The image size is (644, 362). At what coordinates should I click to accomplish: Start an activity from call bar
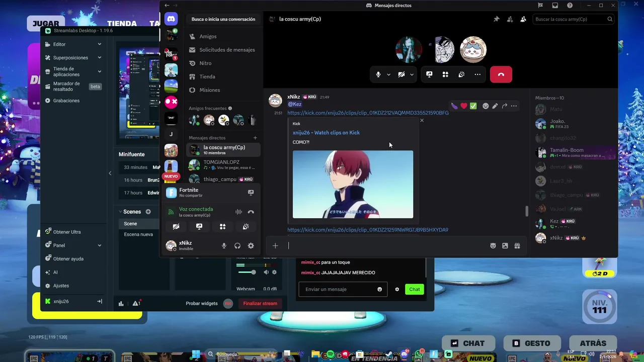point(445,74)
